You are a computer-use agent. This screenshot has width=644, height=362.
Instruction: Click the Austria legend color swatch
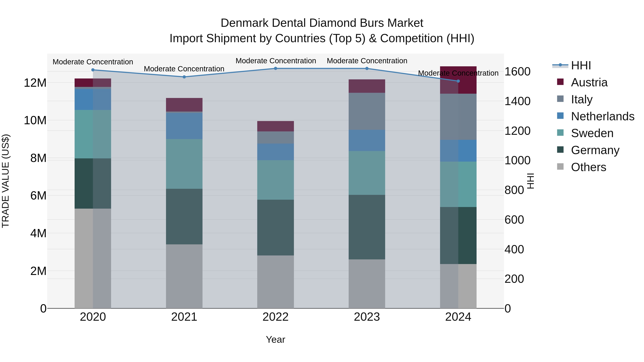pyautogui.click(x=560, y=82)
